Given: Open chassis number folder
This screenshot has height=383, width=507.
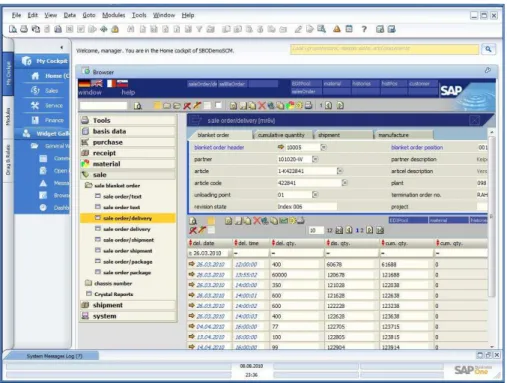Looking at the screenshot, I should (109, 283).
